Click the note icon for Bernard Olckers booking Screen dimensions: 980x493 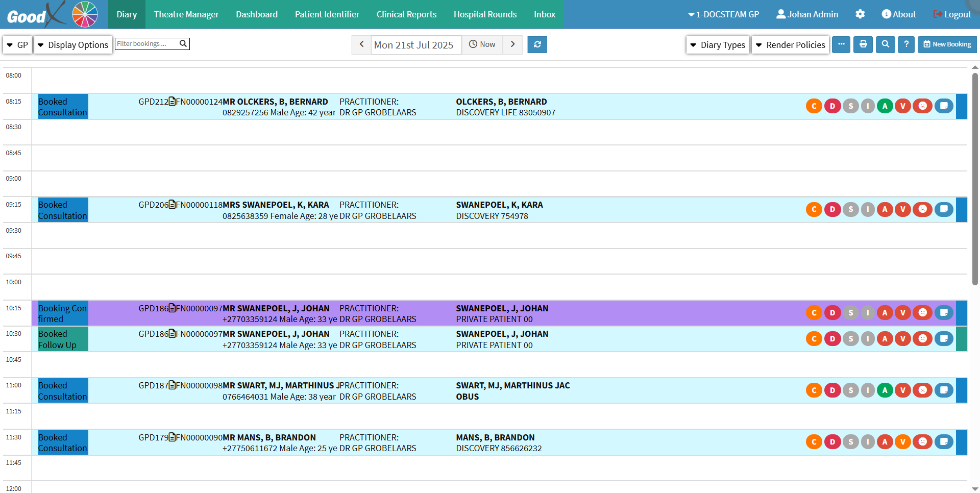pos(944,106)
